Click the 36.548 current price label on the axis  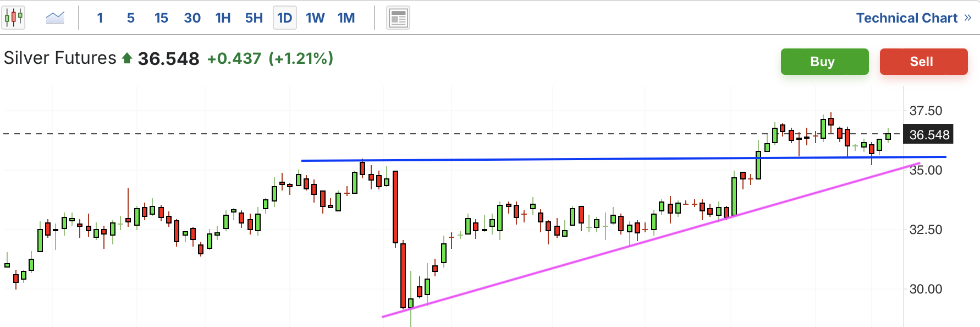coord(928,134)
